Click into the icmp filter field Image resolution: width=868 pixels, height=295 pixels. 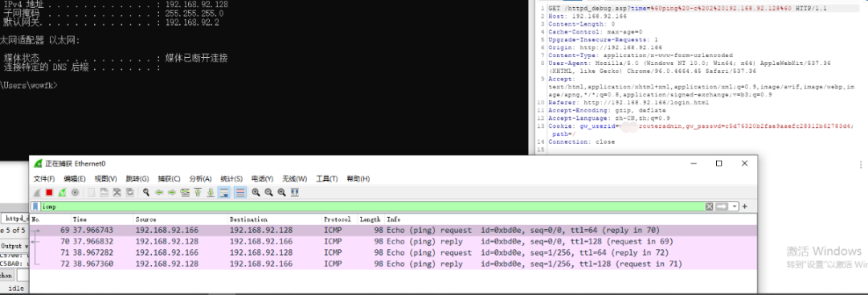coord(371,207)
